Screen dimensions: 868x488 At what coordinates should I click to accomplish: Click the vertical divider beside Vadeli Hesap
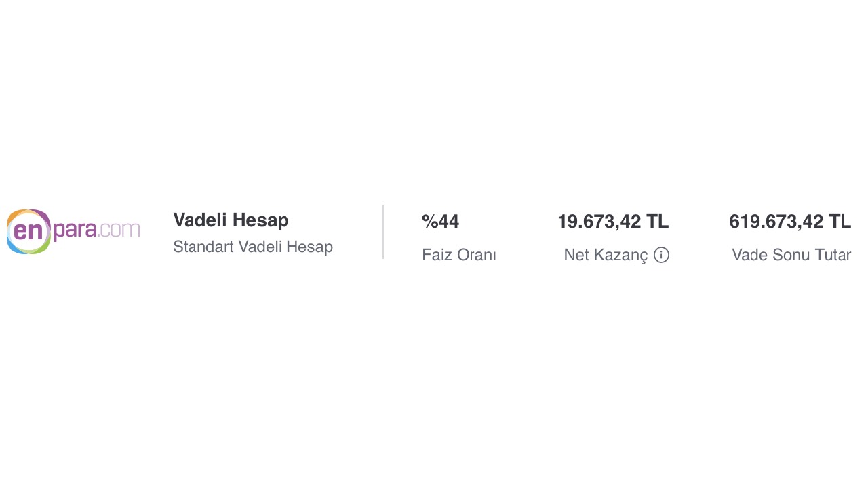pos(383,232)
